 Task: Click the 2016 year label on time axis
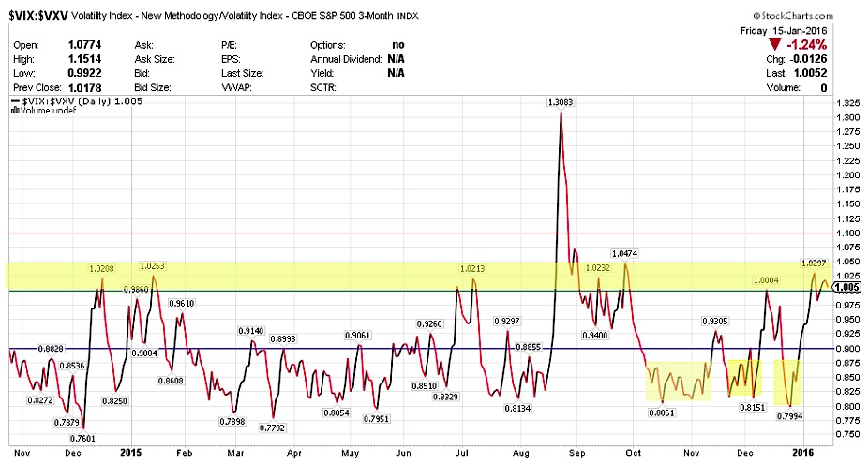pyautogui.click(x=803, y=453)
